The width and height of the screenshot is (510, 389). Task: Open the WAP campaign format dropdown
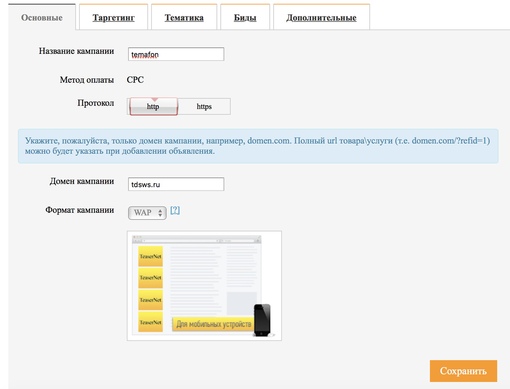tap(147, 213)
